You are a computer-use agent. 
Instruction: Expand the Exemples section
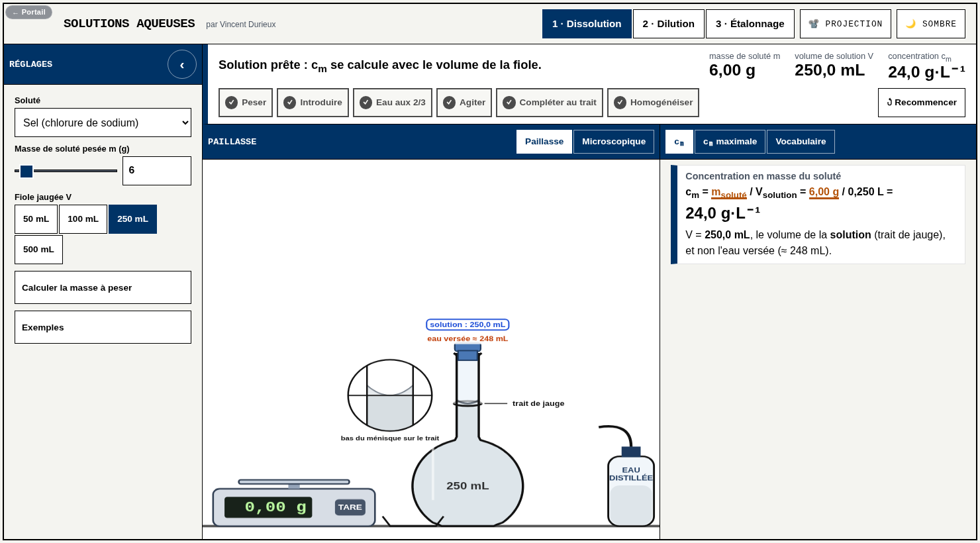pos(103,327)
